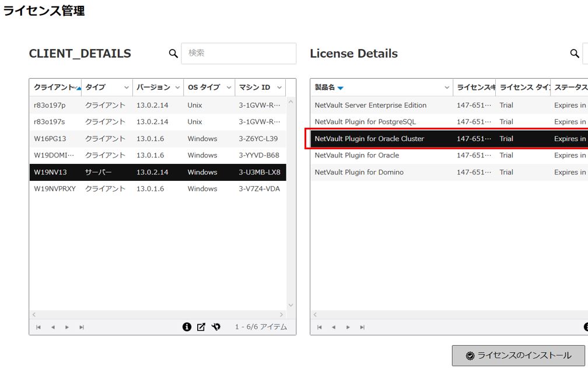Click the ライセンスのインストール button

pos(518,355)
